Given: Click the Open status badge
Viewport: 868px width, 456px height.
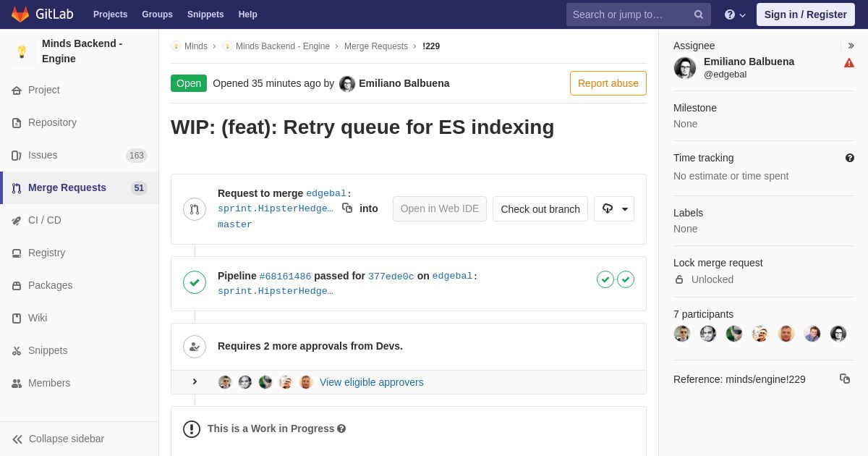Looking at the screenshot, I should coord(189,83).
